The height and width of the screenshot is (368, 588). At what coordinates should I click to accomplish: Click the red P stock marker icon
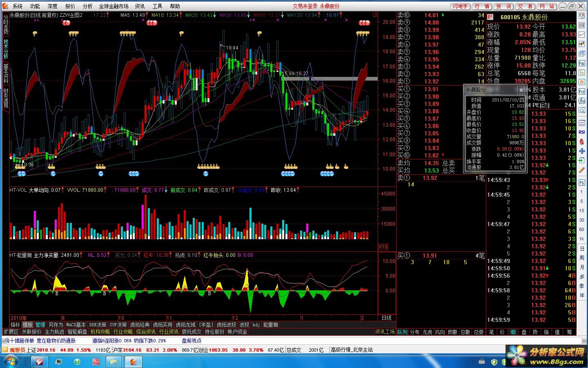(490, 17)
